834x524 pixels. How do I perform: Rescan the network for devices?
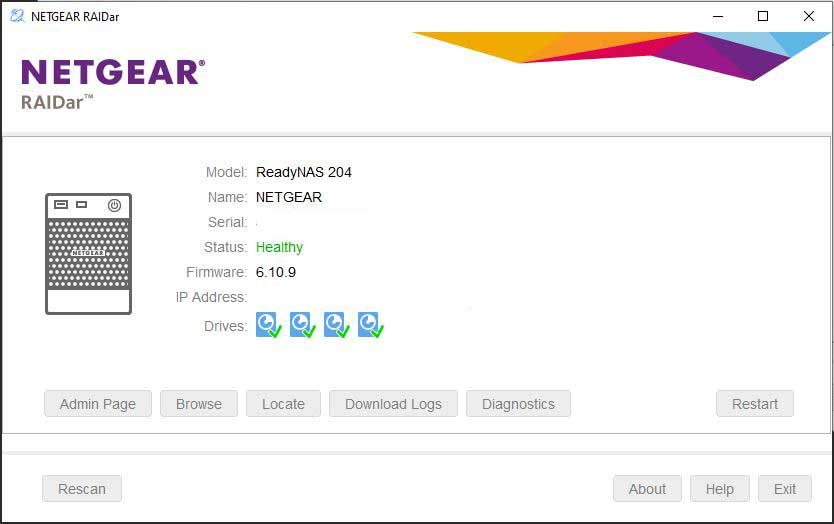click(82, 488)
